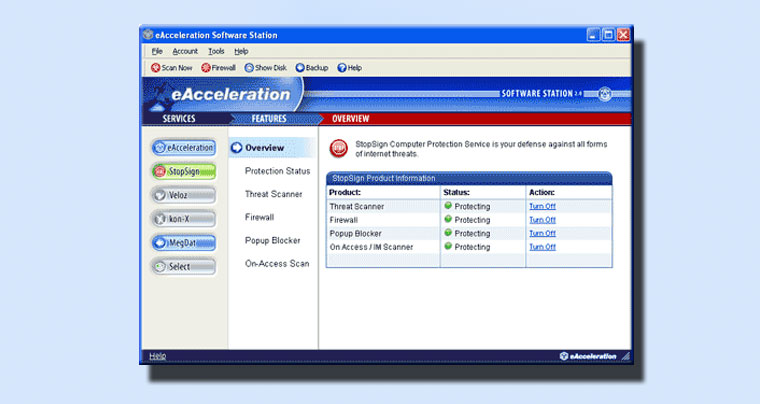The height and width of the screenshot is (404, 760).
Task: Click the green status dot for Popup Blocker
Action: tap(448, 233)
